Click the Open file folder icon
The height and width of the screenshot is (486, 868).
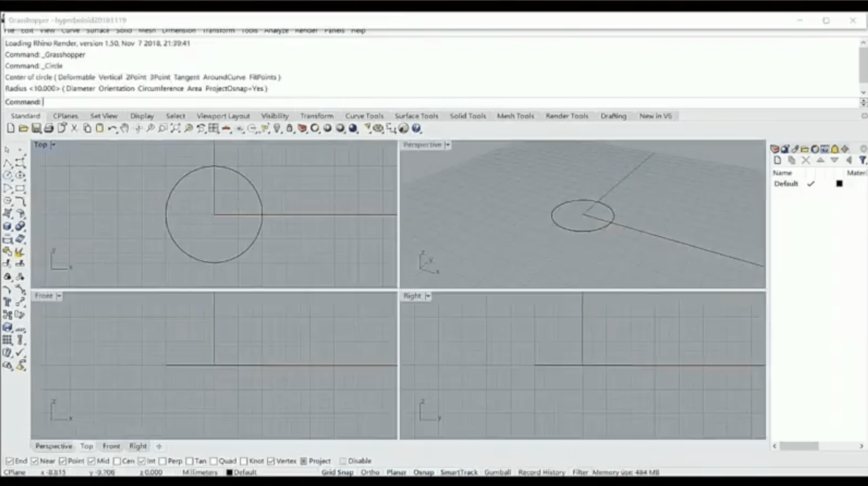pyautogui.click(x=23, y=128)
